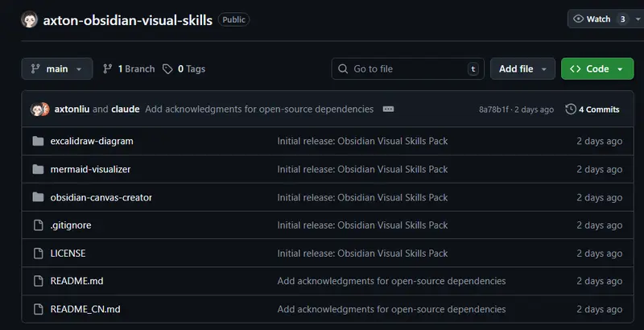Open the commit message on LICENSE row
This screenshot has width=644, height=330.
pyautogui.click(x=362, y=254)
